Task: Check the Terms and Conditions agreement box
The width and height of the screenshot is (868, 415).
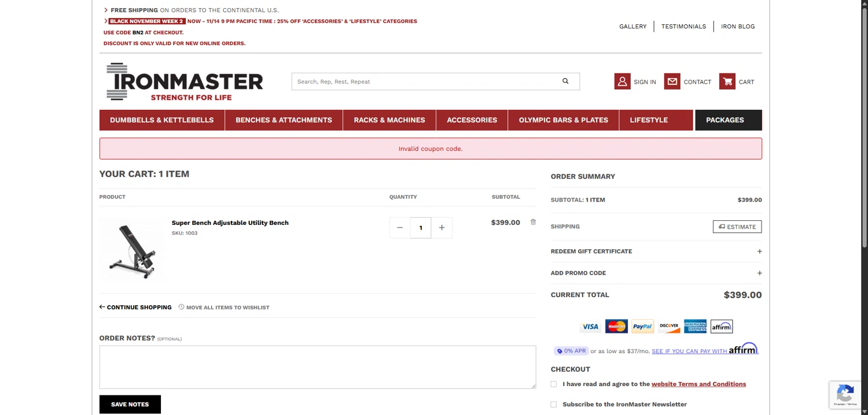Action: (x=554, y=384)
